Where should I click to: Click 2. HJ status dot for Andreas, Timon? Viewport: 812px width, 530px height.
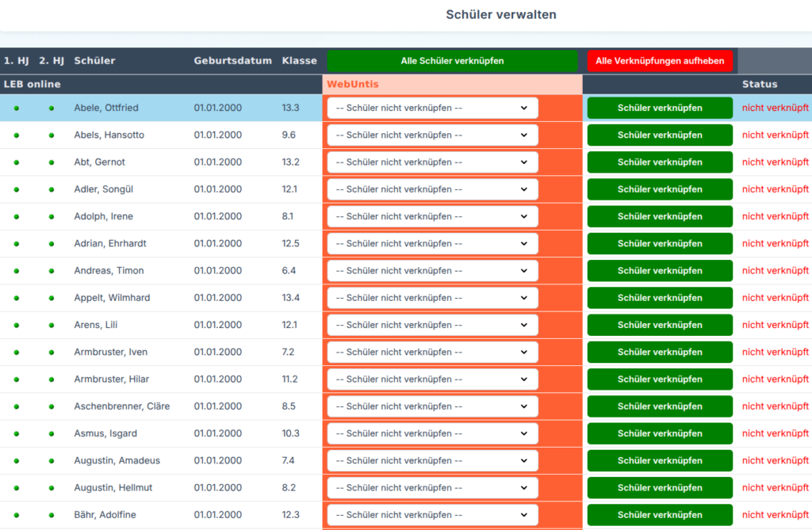click(x=52, y=271)
